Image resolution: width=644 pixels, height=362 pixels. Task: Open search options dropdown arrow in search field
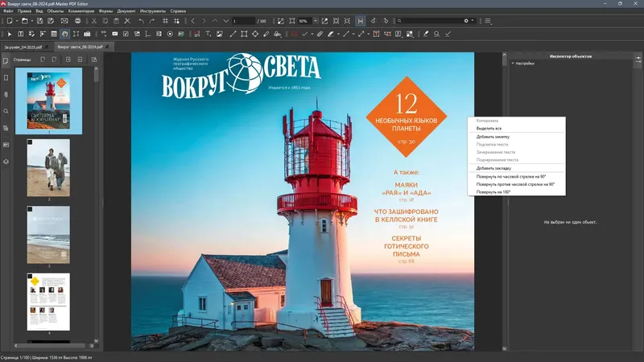click(x=474, y=20)
